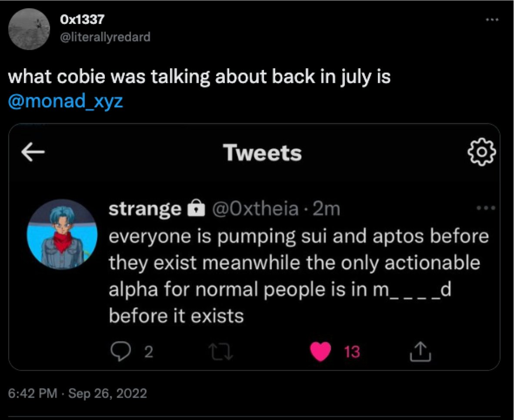Click the back arrow in the Tweets header
514x420 pixels.
[33, 153]
